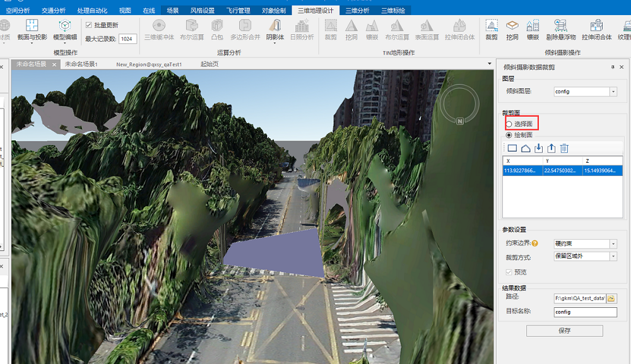
Task: Pin the 倾斜摄影数据裁剪 panel
Action: tap(613, 67)
